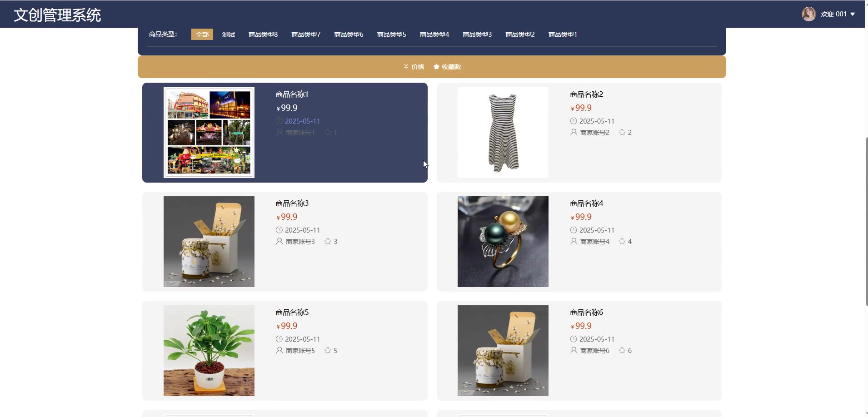The width and height of the screenshot is (868, 417).
Task: Click the page vertical scrollbar
Action: (866, 222)
